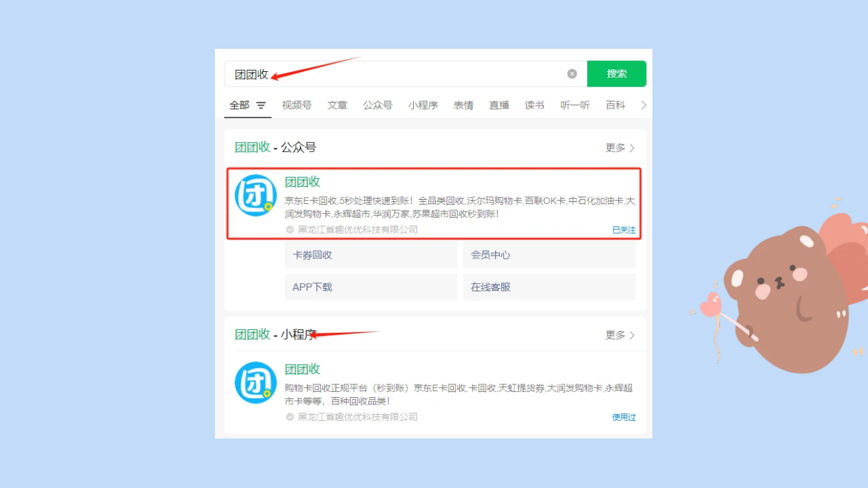
Task: Click the verification checkmark icon under 公众号
Action: tap(290, 230)
